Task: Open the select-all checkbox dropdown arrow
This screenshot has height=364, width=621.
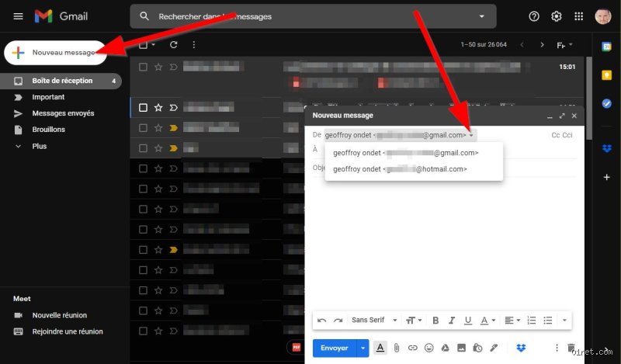Action: pyautogui.click(x=153, y=45)
